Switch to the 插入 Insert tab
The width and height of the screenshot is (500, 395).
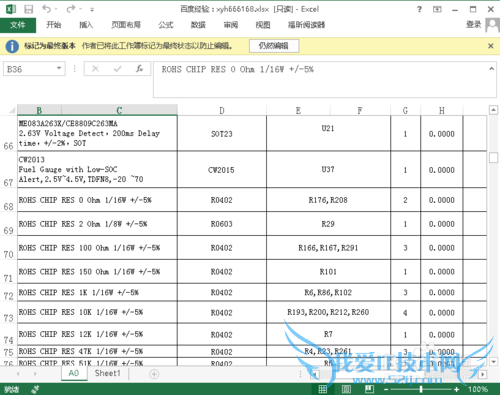[x=86, y=25]
